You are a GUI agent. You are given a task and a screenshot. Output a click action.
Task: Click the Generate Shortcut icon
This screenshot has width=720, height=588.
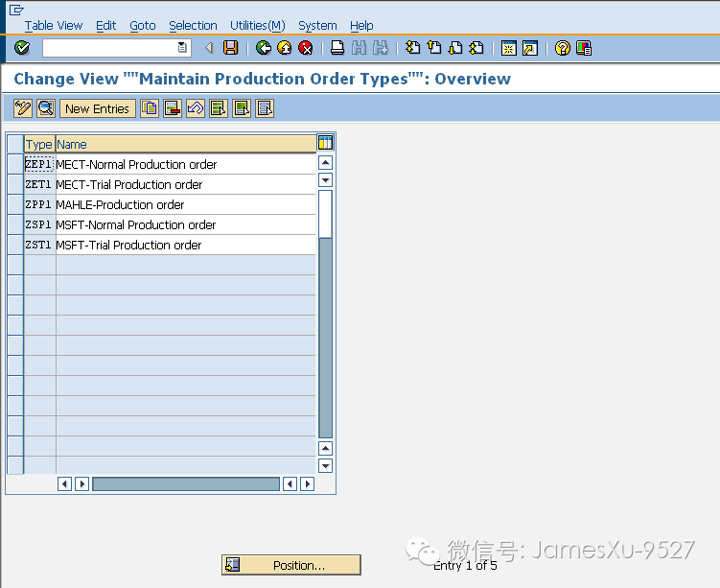click(530, 48)
